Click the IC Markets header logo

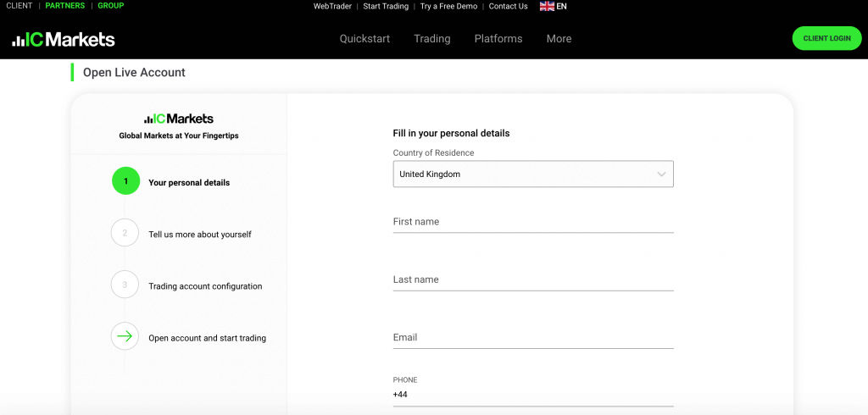(x=64, y=39)
